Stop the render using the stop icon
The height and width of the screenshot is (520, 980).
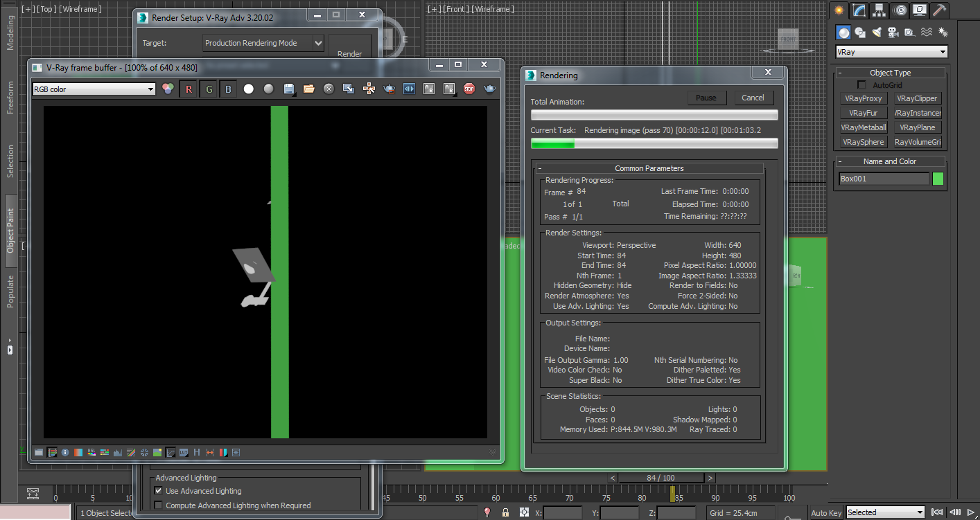469,89
